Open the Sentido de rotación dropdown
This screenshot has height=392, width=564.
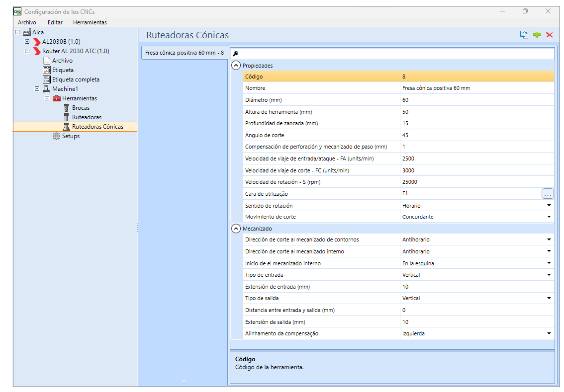point(549,206)
